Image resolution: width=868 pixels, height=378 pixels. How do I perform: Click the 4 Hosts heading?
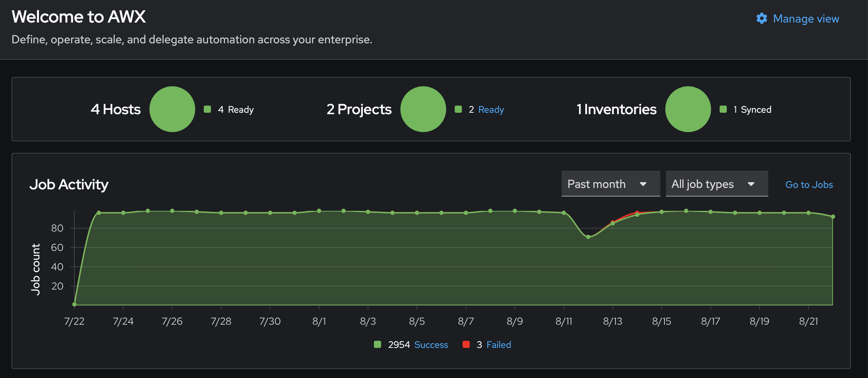115,109
